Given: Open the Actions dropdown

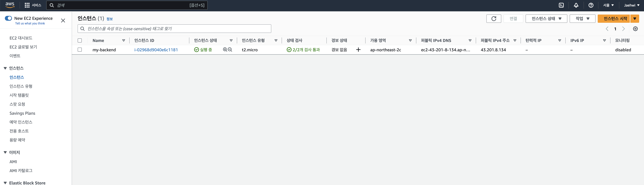Looking at the screenshot, I should (582, 19).
